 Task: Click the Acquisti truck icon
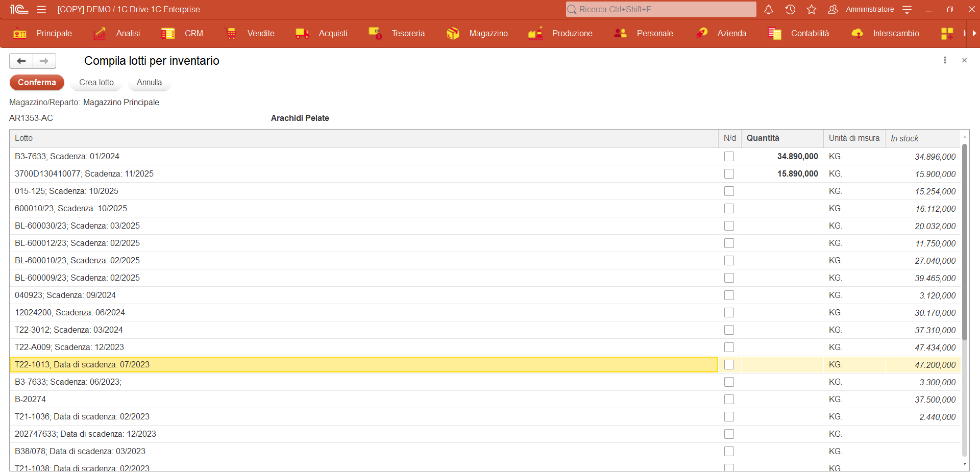tap(302, 33)
